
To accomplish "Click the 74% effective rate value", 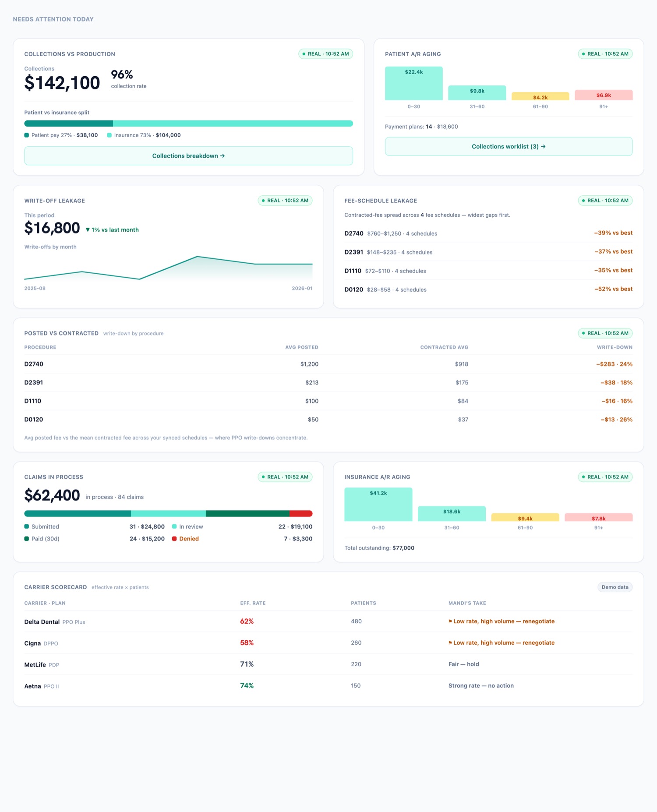I will point(247,686).
